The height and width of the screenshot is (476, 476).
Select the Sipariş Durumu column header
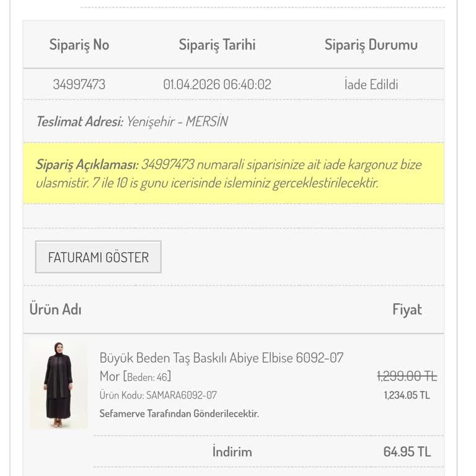tap(371, 45)
